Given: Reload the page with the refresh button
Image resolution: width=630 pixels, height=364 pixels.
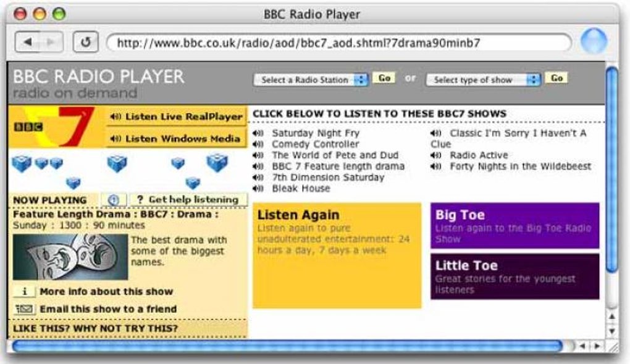Looking at the screenshot, I should 85,41.
